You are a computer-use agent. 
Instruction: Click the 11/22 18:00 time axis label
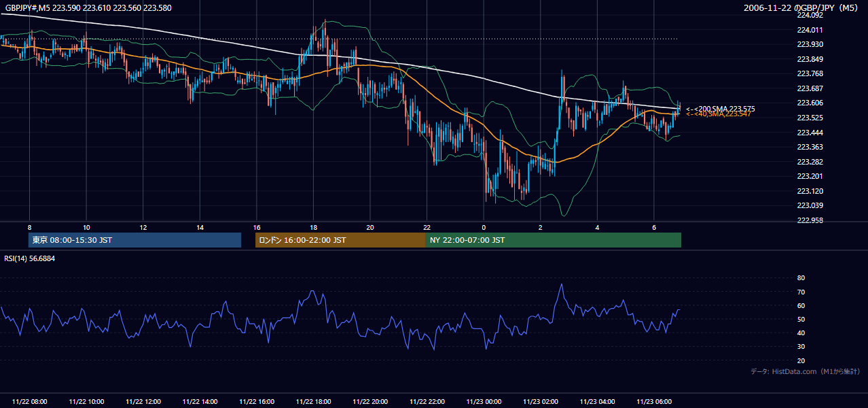[x=313, y=401]
